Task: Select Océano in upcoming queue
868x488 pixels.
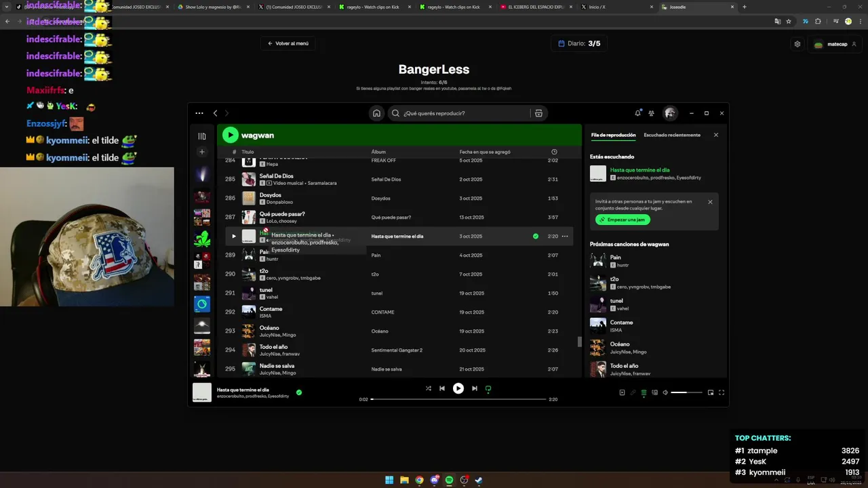Action: coord(654,348)
